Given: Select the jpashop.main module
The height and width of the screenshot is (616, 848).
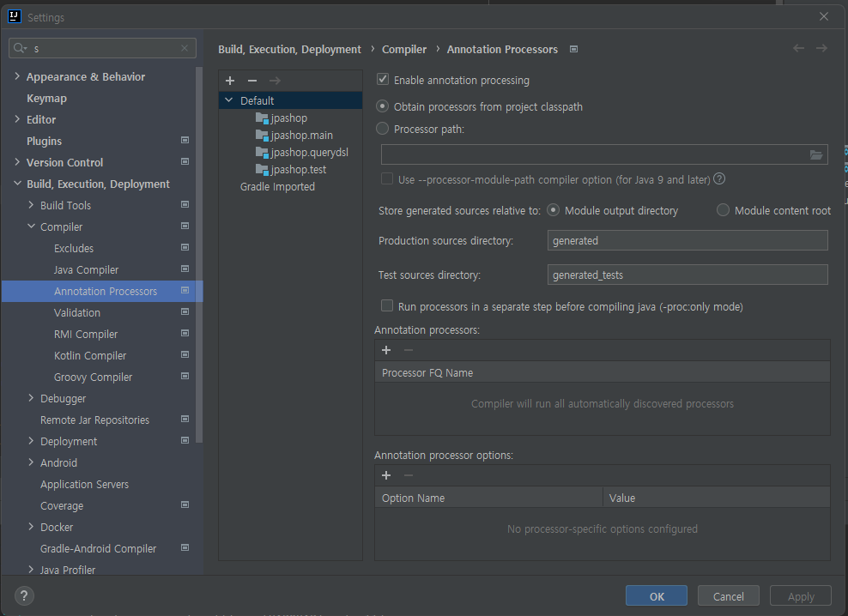Looking at the screenshot, I should tap(301, 136).
